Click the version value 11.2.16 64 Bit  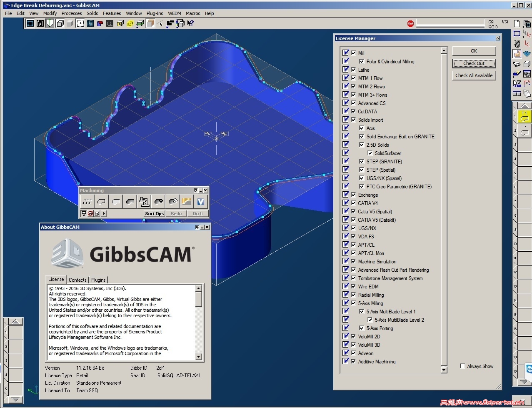point(90,368)
